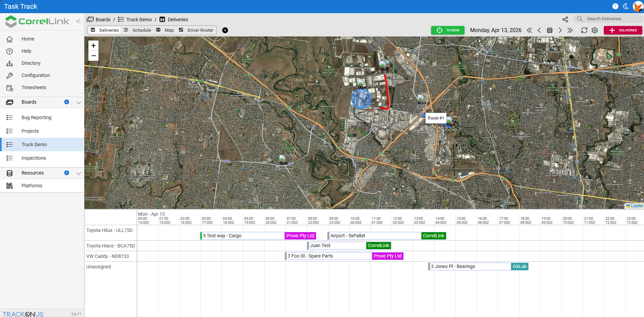The width and height of the screenshot is (644, 317).
Task: Toggle dark mode moon icon
Action: [626, 6]
